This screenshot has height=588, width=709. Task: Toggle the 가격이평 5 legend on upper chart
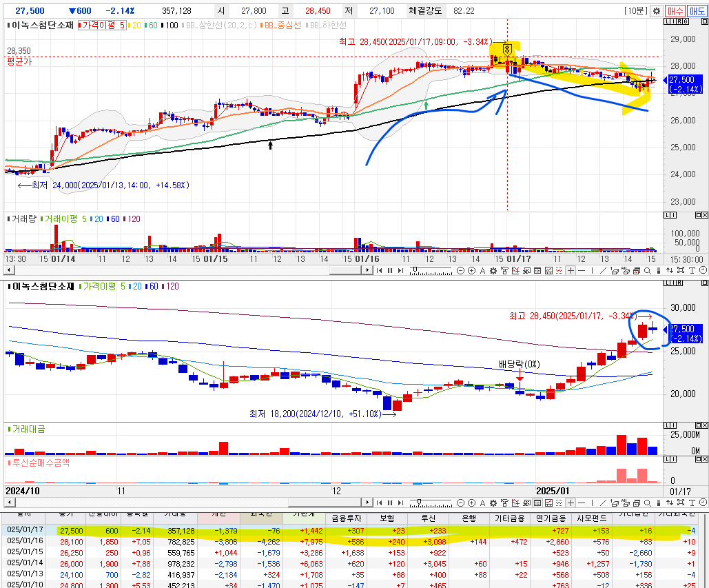click(102, 26)
